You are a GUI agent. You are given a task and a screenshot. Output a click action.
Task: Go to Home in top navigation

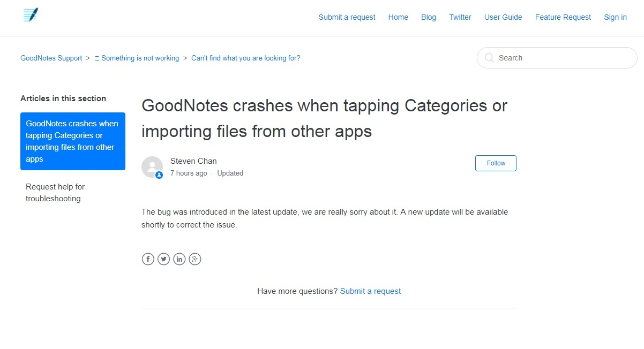[x=398, y=17]
